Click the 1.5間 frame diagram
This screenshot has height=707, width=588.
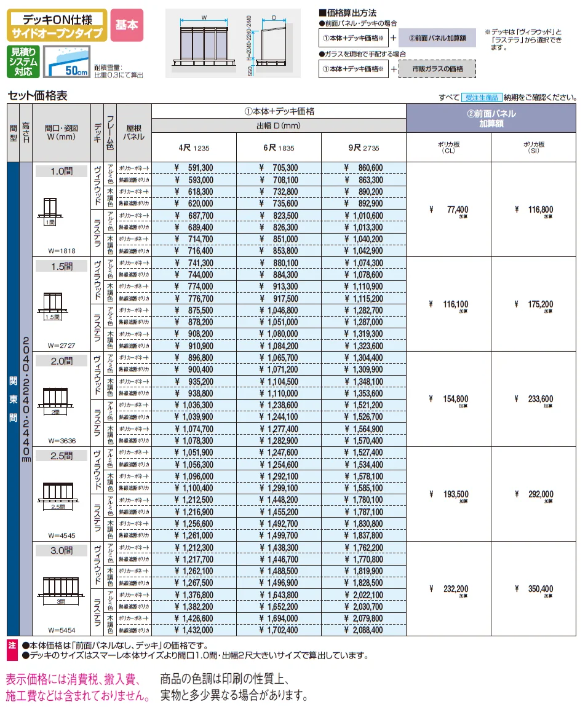coord(53,306)
